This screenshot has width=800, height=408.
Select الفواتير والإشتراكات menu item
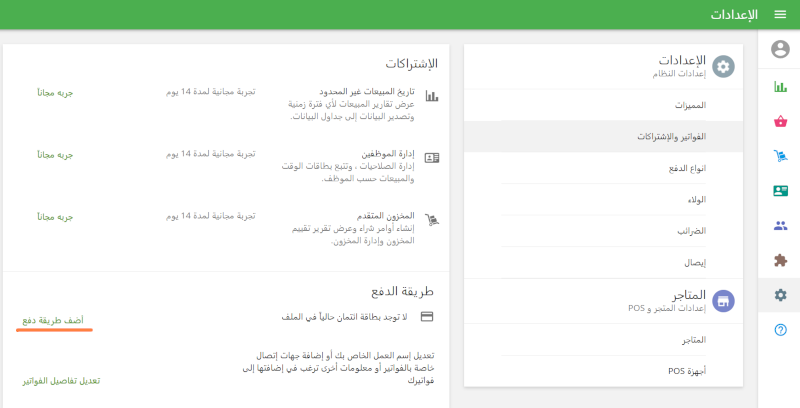pyautogui.click(x=603, y=137)
